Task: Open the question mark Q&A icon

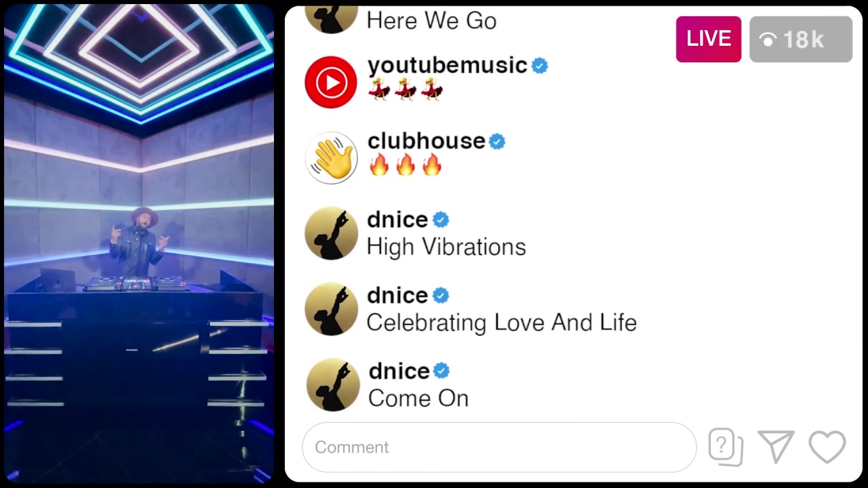Action: (726, 447)
